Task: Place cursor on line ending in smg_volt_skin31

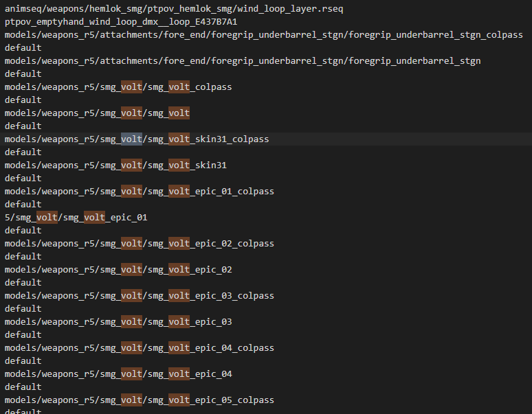Action: [x=115, y=165]
